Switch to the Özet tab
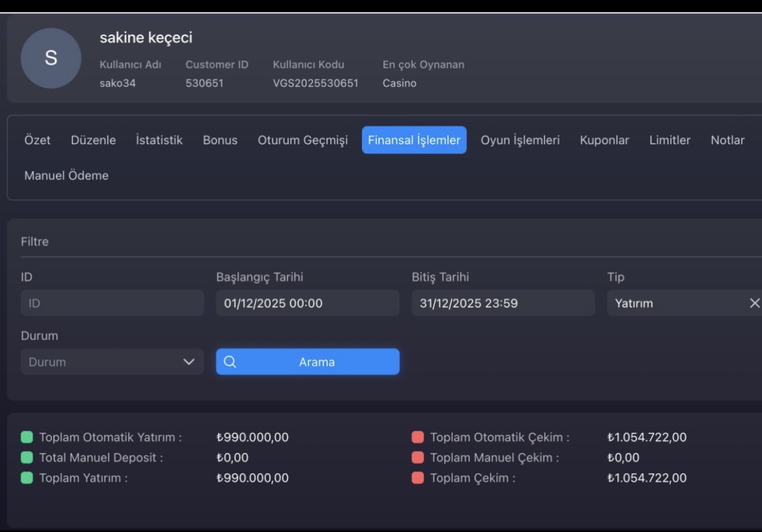Viewport: 762px width, 532px height. click(x=38, y=140)
